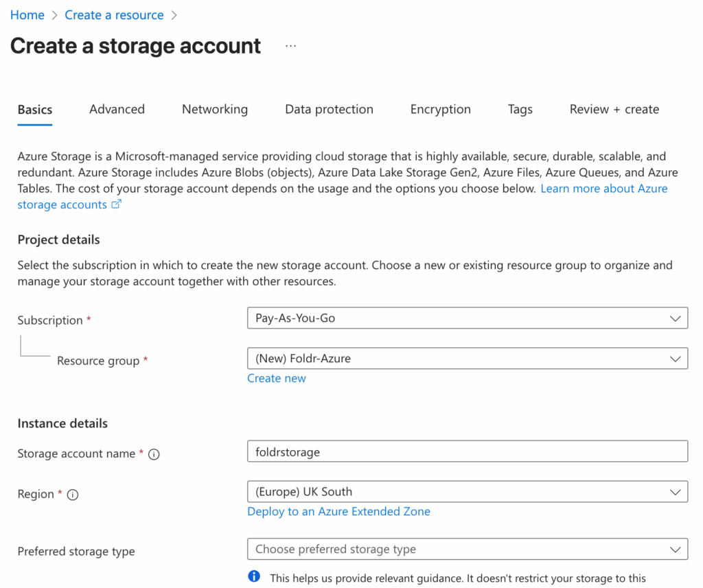Image resolution: width=703 pixels, height=588 pixels.
Task: Click the Region info icon
Action: (73, 495)
